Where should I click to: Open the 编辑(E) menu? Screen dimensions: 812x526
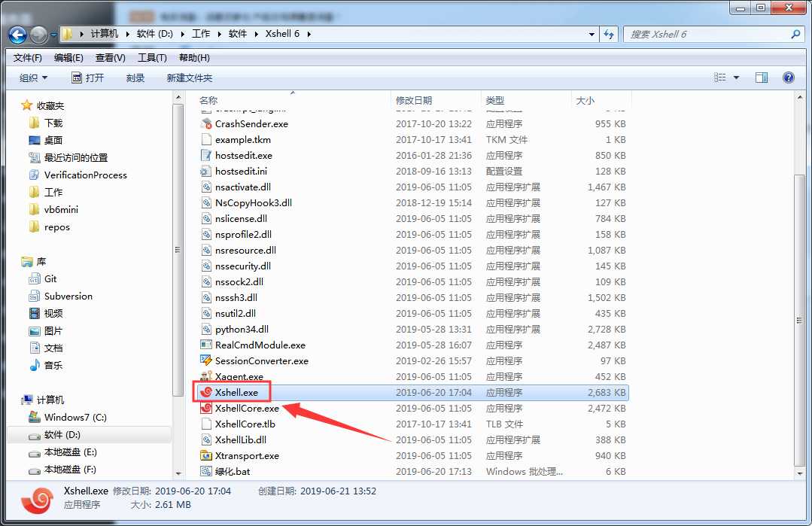pyautogui.click(x=68, y=58)
